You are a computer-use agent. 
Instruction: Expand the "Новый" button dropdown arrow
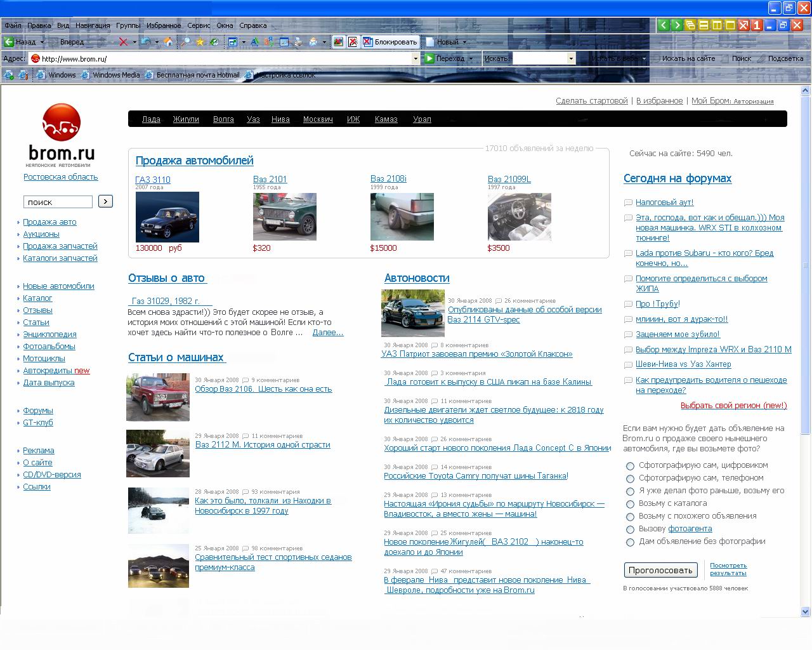click(464, 42)
